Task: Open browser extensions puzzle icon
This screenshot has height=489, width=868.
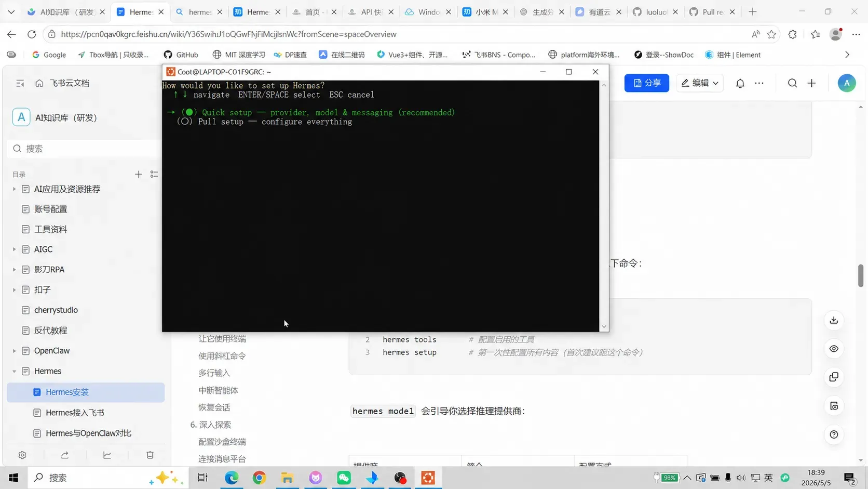Action: pyautogui.click(x=793, y=34)
